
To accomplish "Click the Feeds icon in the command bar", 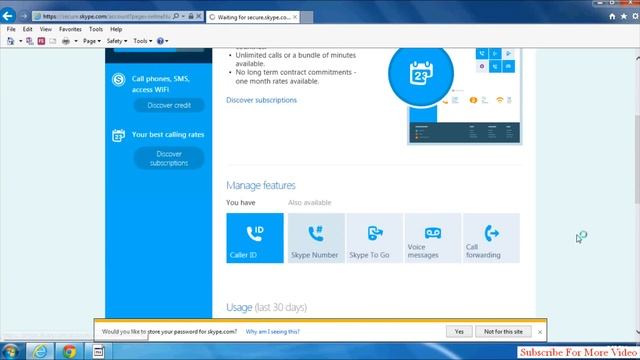I will coord(29,41).
